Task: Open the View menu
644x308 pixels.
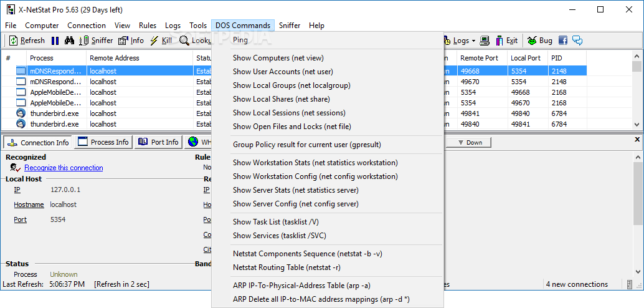Action: [x=123, y=26]
